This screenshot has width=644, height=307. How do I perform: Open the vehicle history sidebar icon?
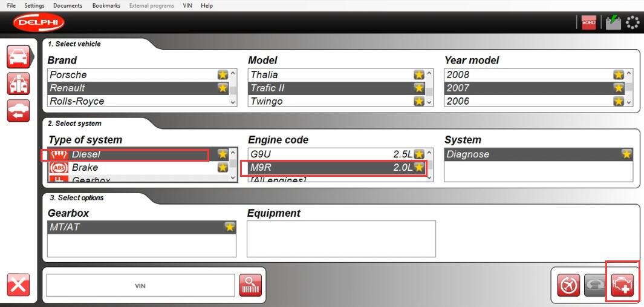click(19, 84)
